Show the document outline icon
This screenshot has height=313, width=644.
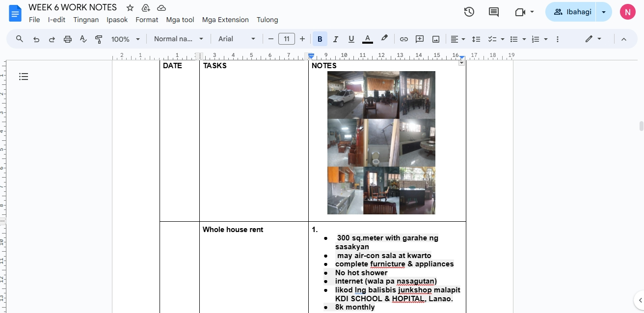coord(24,77)
